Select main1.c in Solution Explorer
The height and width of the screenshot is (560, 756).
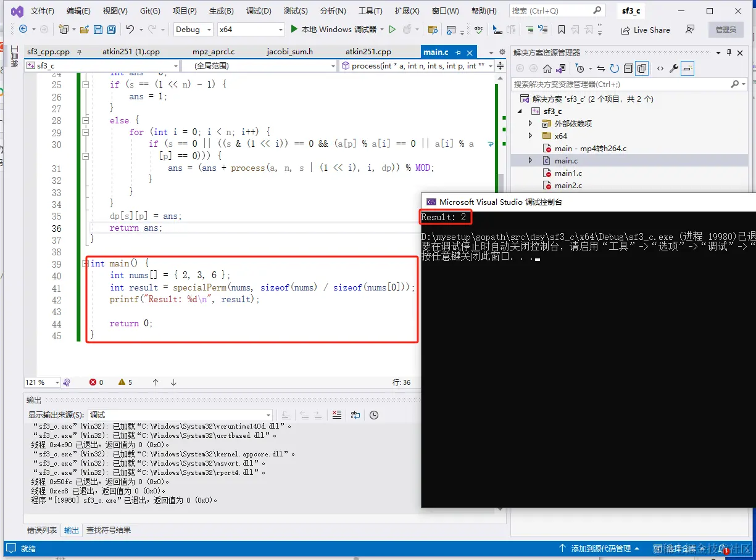click(x=568, y=173)
